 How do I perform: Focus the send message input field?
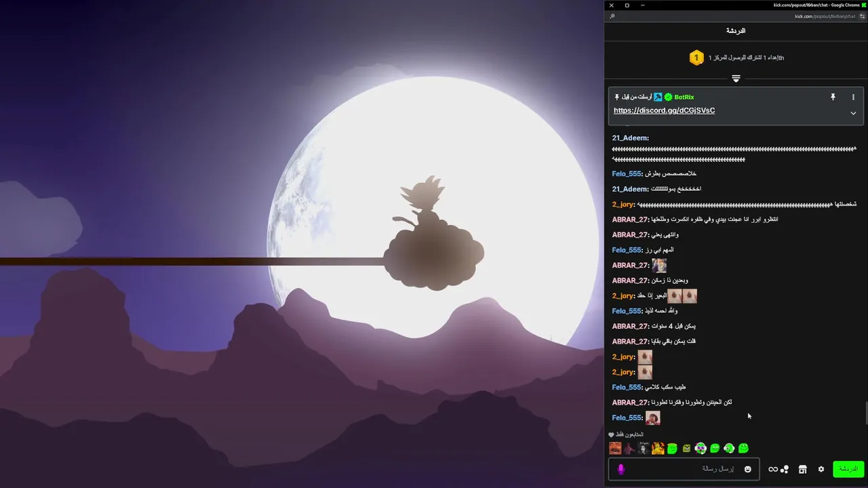[x=684, y=469]
